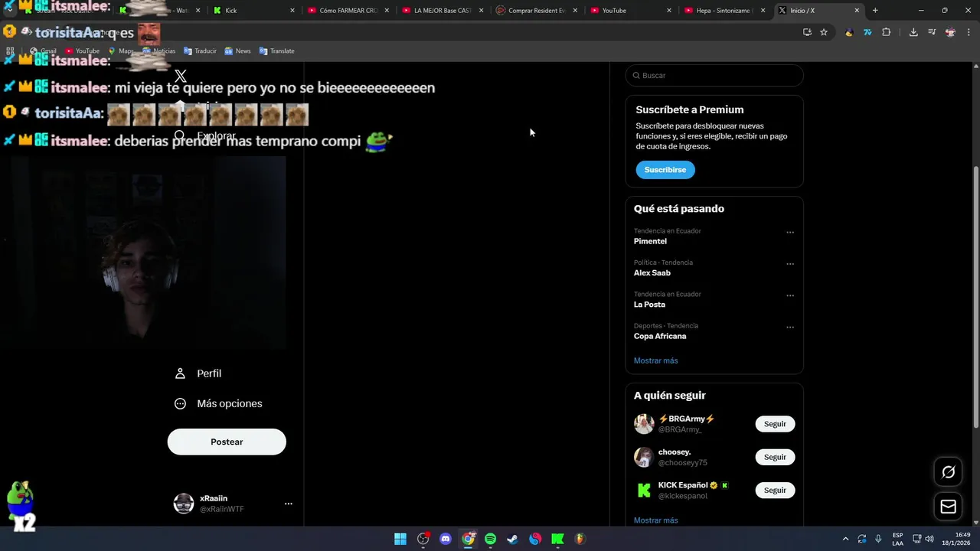The width and height of the screenshot is (980, 551).
Task: Open the Traducir bookmark
Action: click(x=199, y=51)
